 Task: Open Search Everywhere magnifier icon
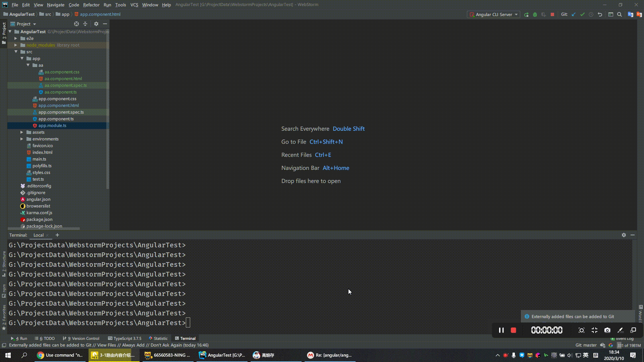click(620, 14)
